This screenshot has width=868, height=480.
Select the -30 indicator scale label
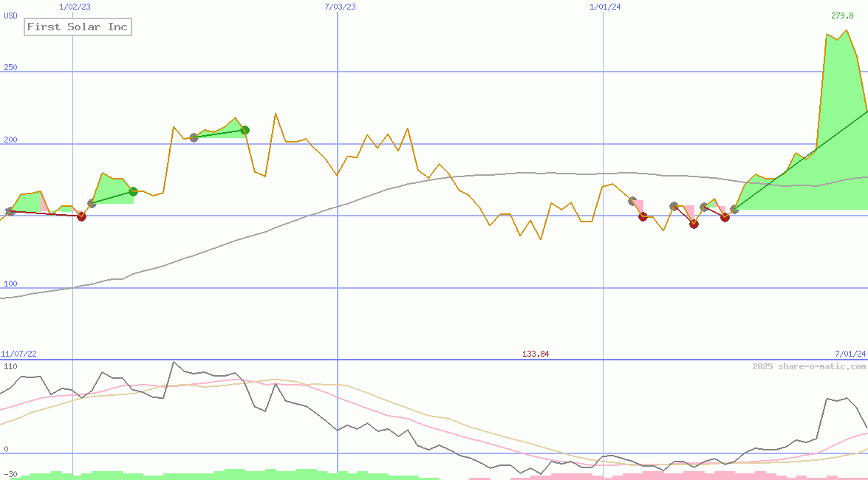[10, 474]
